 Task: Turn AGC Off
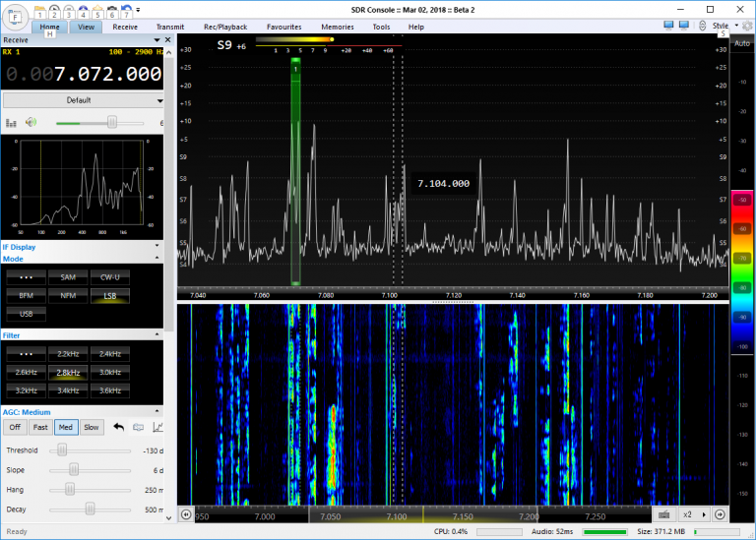click(15, 427)
